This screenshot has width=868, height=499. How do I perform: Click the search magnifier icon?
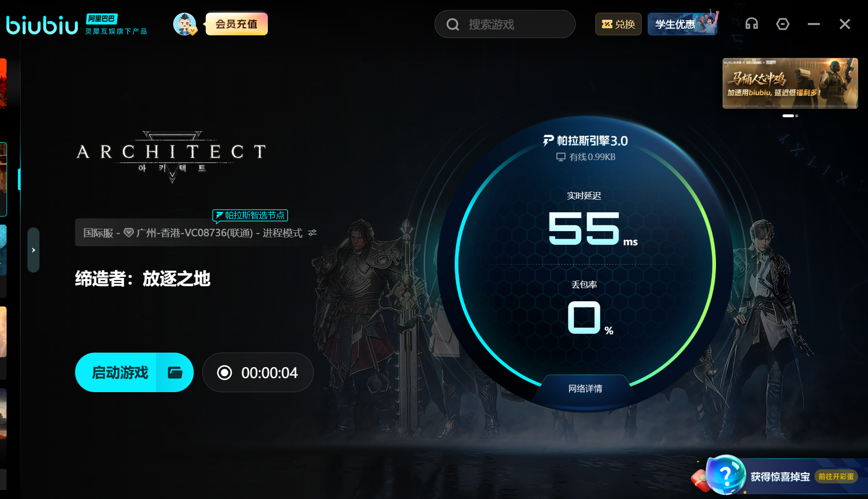453,24
